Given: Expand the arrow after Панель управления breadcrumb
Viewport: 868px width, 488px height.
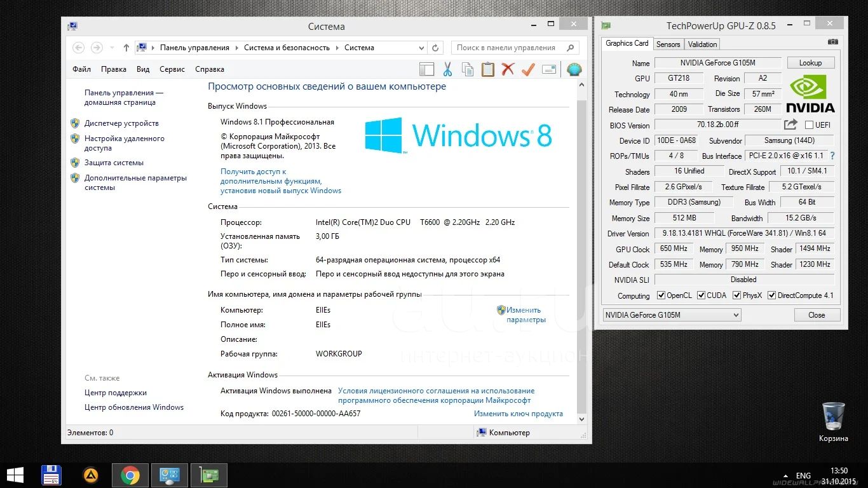Looking at the screenshot, I should point(236,48).
